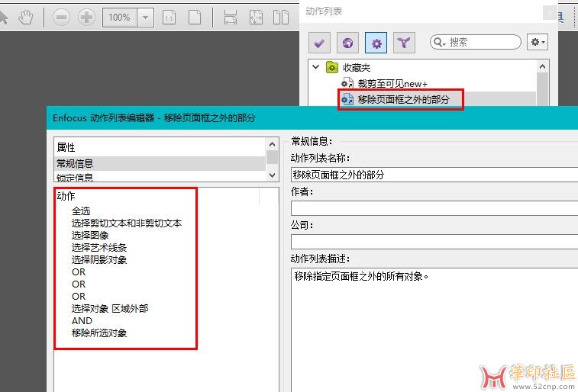Click the 作者 text field
The width and height of the screenshot is (578, 392).
pos(434,208)
